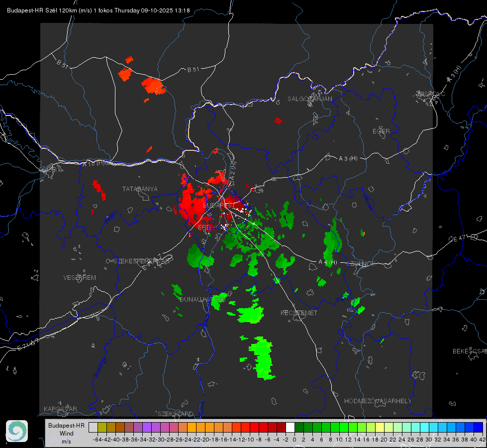This screenshot has width=487, height=448.
Task: Select the cyan legend swatch at 28 m/s
Action: pyautogui.click(x=424, y=428)
